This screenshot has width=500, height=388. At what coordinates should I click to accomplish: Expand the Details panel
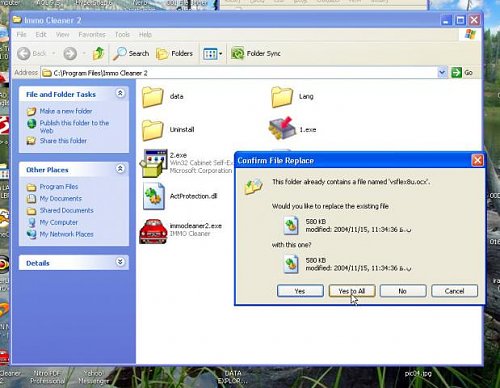[120, 262]
